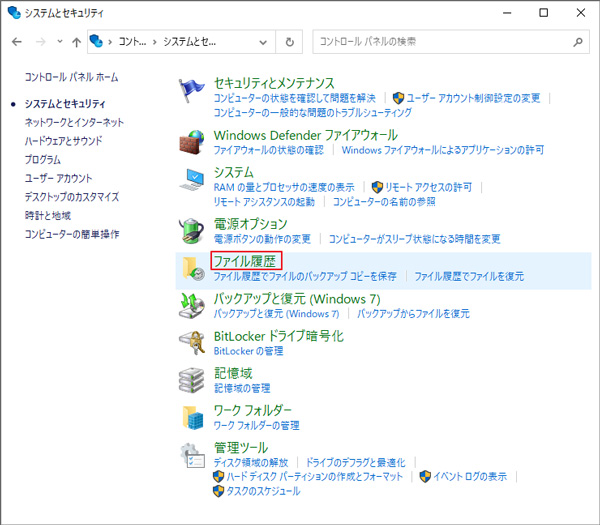Click the shield icon beside リモート アクセスの許可
This screenshot has height=525, width=600.
coord(377,187)
